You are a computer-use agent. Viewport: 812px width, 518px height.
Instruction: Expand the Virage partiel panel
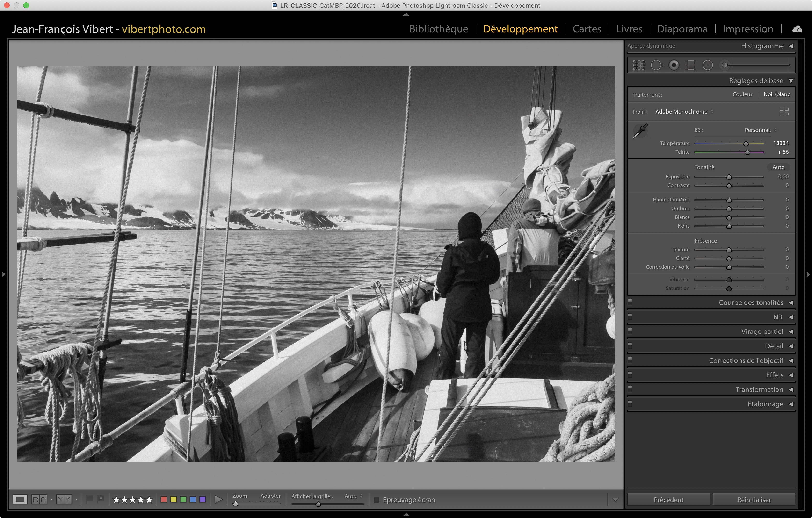pyautogui.click(x=761, y=332)
